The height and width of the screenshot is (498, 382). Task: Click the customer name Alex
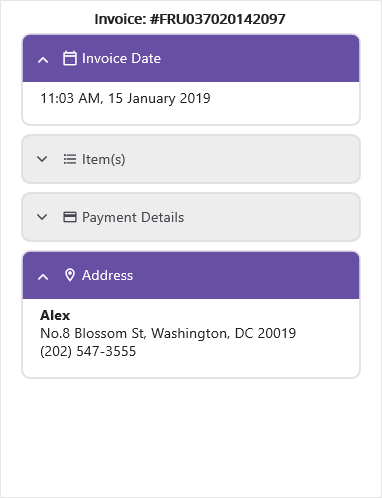pyautogui.click(x=55, y=315)
